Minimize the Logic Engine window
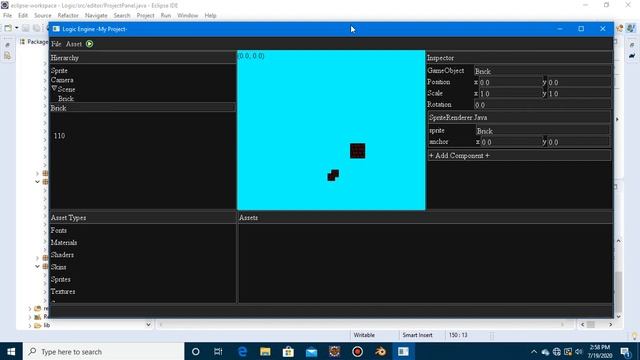 click(x=560, y=29)
